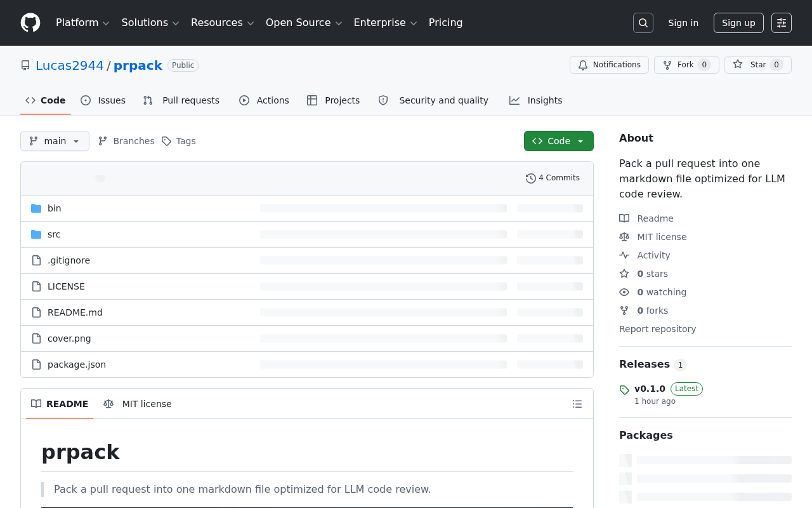Switch to the Code tab

tap(46, 100)
